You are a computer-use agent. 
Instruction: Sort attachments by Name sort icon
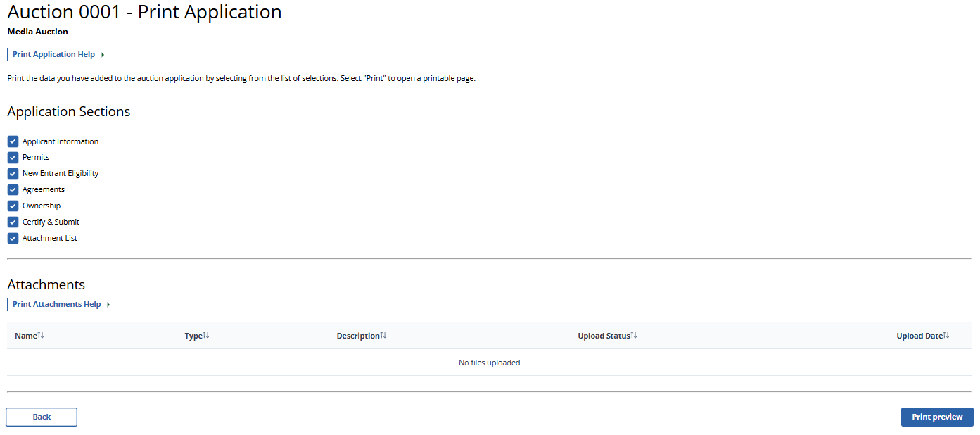pos(41,335)
